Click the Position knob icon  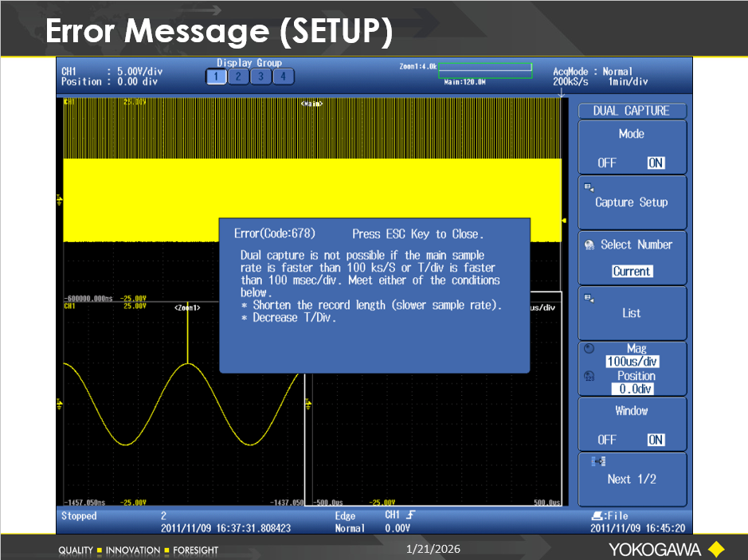(589, 376)
